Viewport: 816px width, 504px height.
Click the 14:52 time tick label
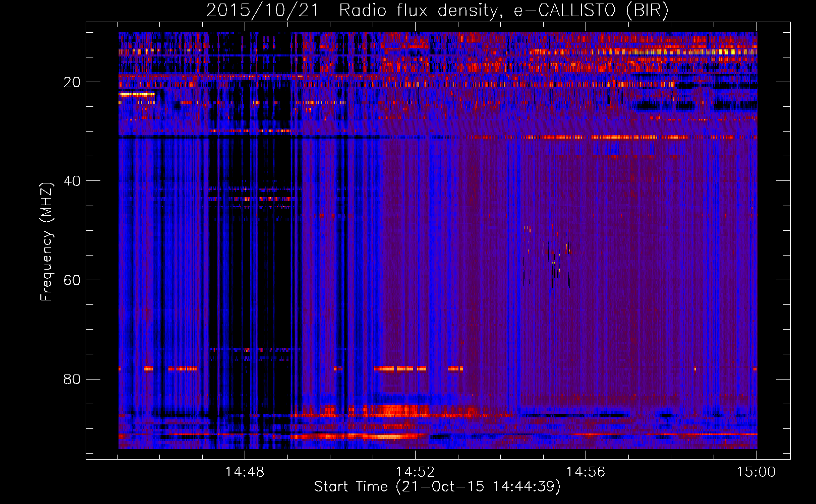tap(415, 472)
